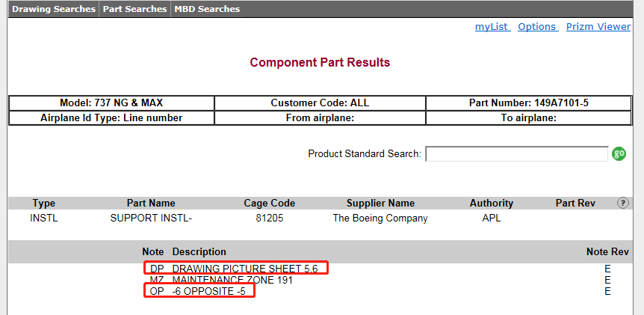Screen dimensions: 644x315
Task: Click the SUPPORT INSTL- part name
Action: 151,218
